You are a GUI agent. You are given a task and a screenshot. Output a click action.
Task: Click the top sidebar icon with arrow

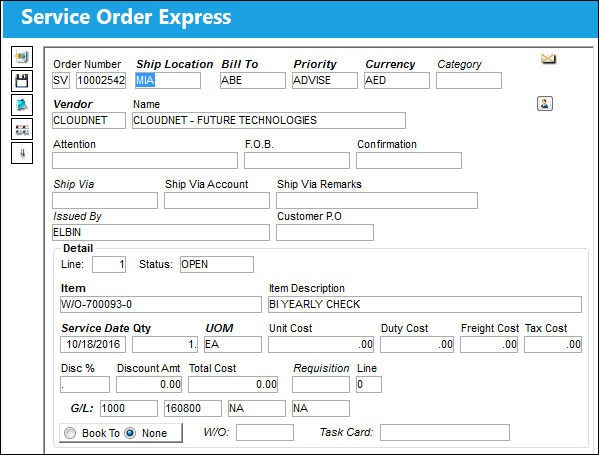pyautogui.click(x=22, y=57)
